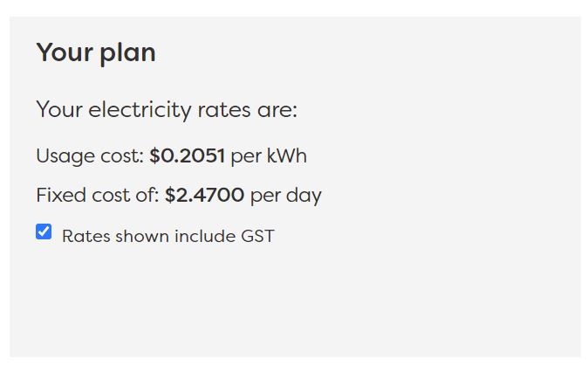588x366 pixels.
Task: Click the 'per day' unit text
Action: pyautogui.click(x=286, y=196)
